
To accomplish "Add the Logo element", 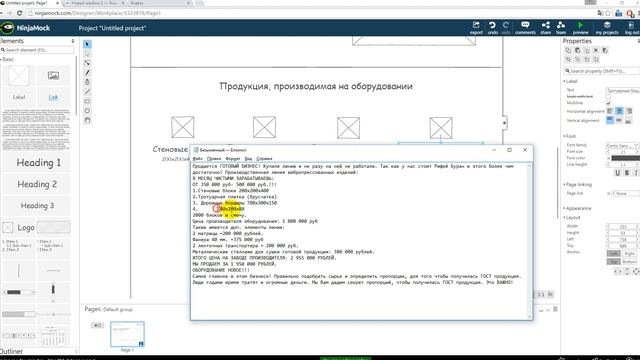I will coord(19,227).
